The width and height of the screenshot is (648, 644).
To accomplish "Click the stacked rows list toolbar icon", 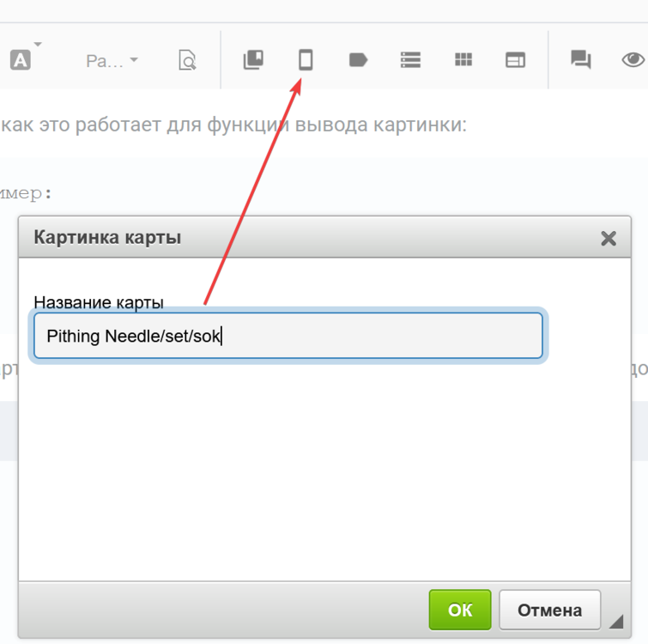I will click(410, 60).
